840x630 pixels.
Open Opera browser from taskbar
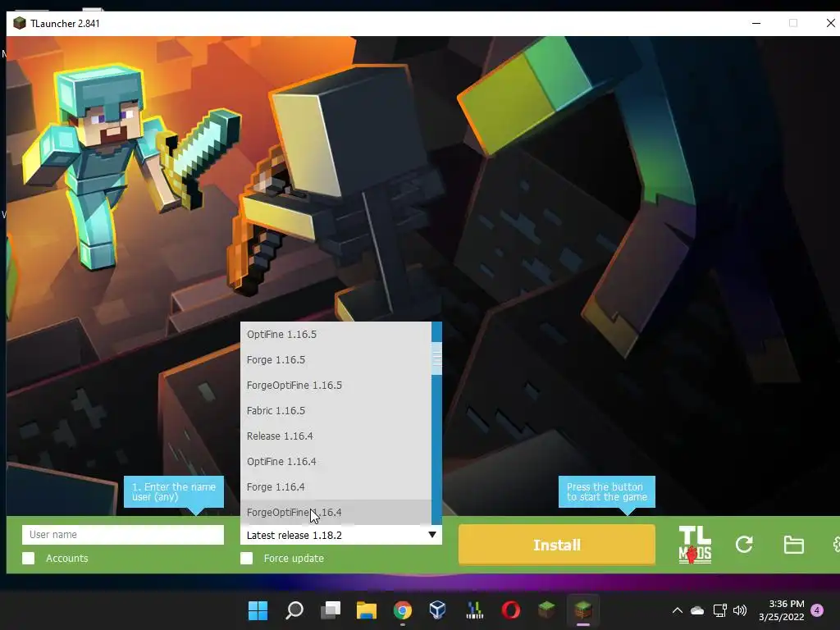coord(510,610)
